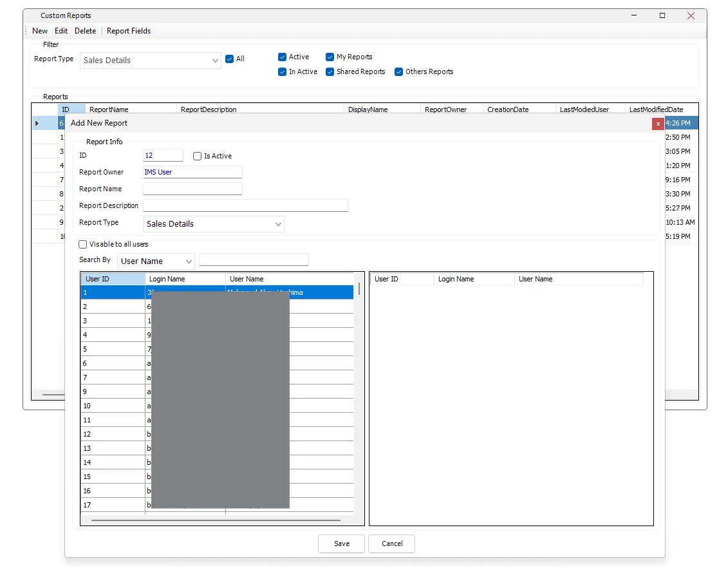Uncheck Others Reports checkbox
This screenshot has height=568, width=728.
(x=399, y=72)
